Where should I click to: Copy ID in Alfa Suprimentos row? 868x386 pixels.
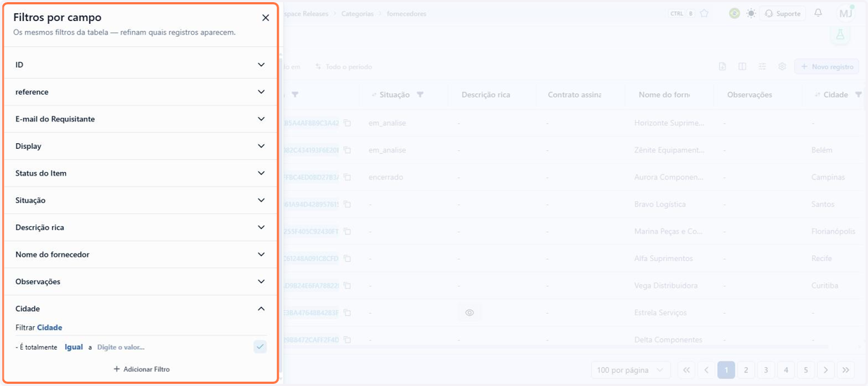347,259
